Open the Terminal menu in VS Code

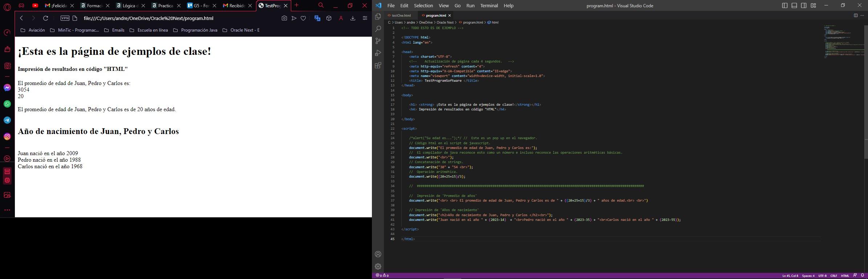[489, 5]
